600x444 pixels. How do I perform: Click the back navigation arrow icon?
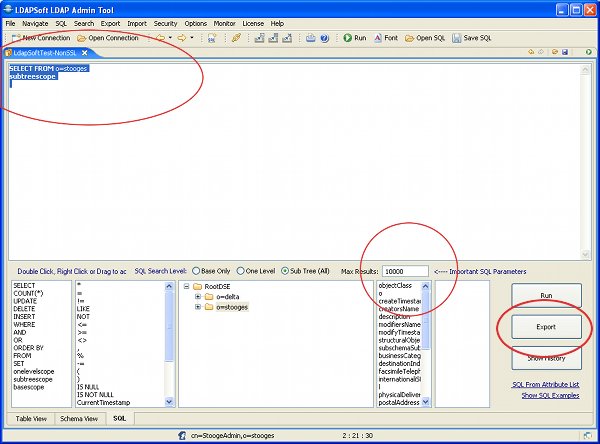click(161, 38)
